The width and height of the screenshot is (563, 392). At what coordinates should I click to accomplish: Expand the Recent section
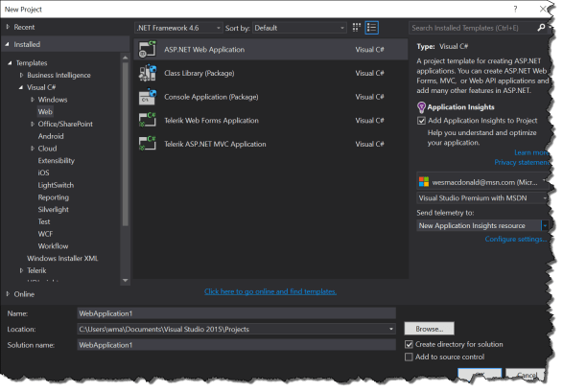point(8,27)
